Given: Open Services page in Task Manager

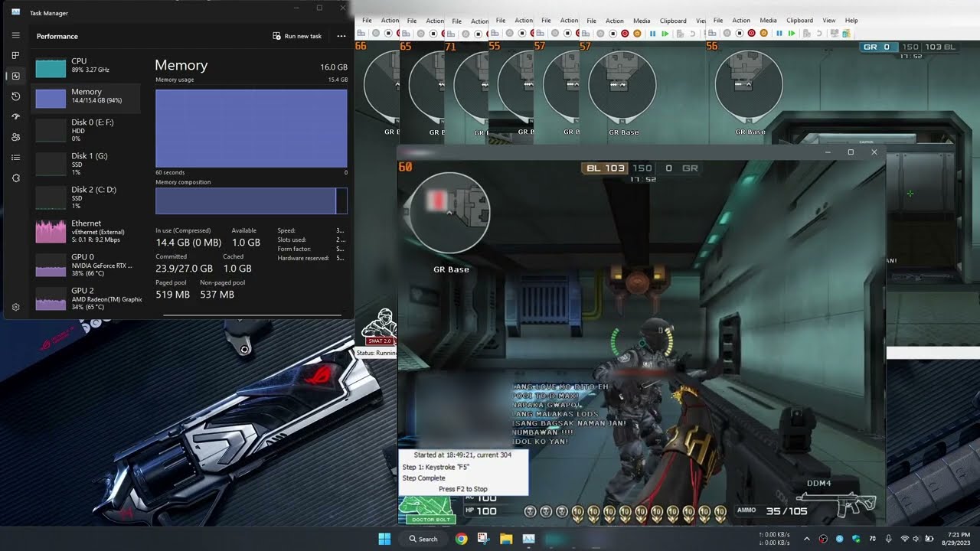Looking at the screenshot, I should [16, 178].
